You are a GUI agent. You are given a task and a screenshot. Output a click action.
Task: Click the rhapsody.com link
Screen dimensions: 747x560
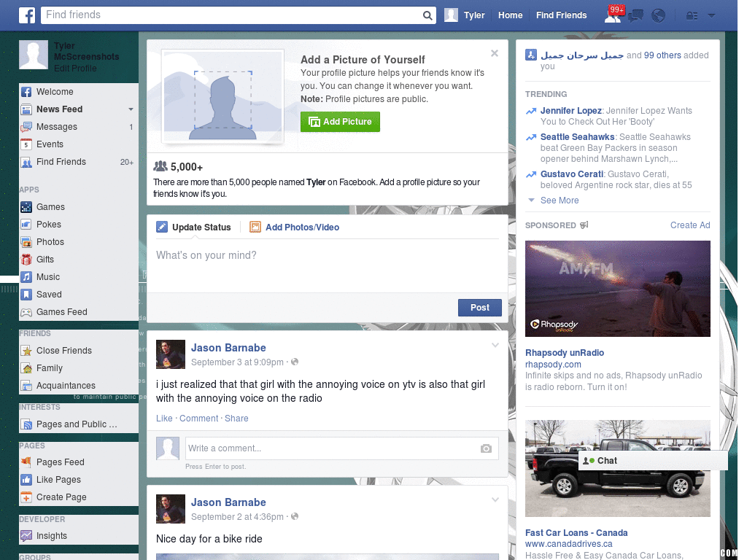tap(553, 365)
